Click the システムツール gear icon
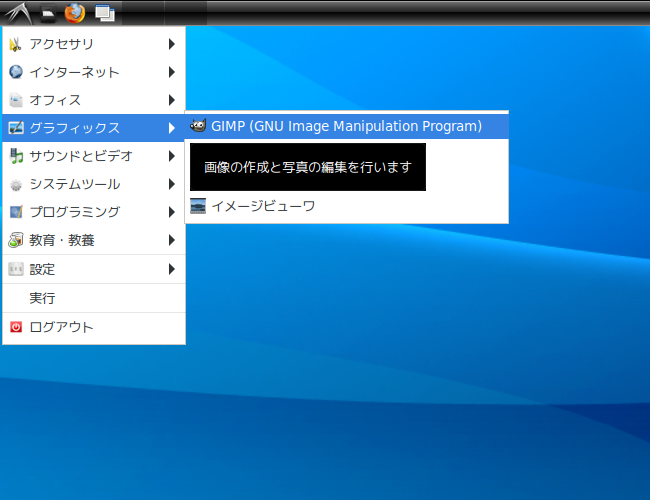The height and width of the screenshot is (500, 650). (x=16, y=184)
